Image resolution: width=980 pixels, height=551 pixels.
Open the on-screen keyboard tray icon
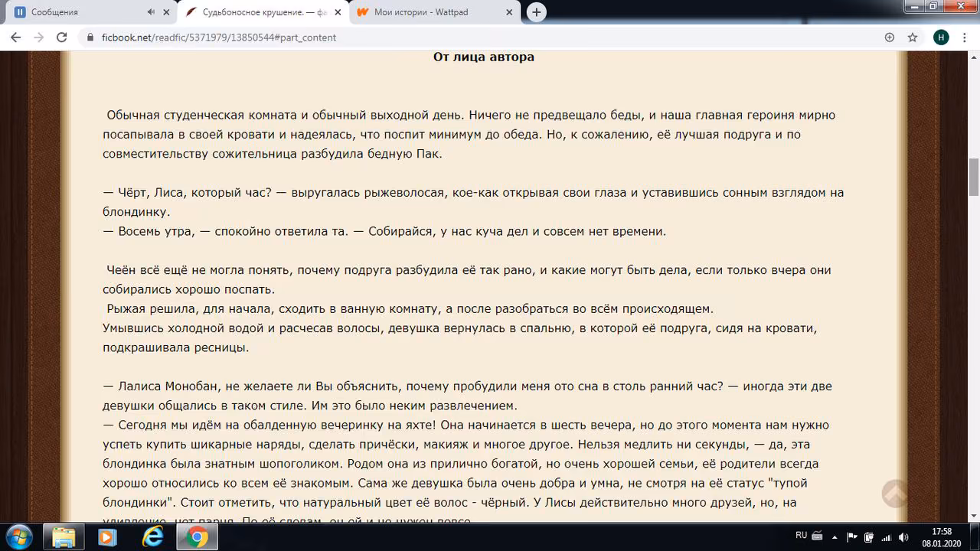click(x=818, y=536)
